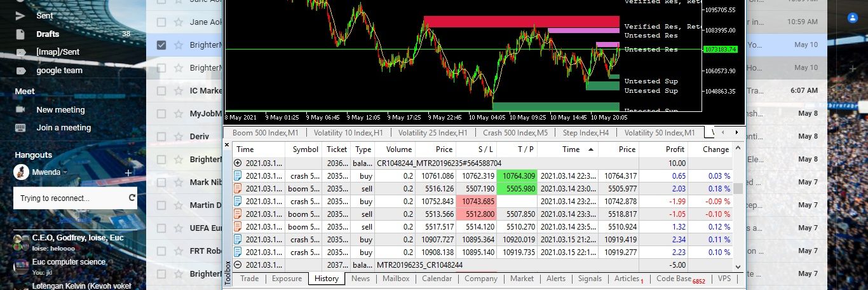
Task: Click the sell deal icon for price 5516.126
Action: coord(238,189)
